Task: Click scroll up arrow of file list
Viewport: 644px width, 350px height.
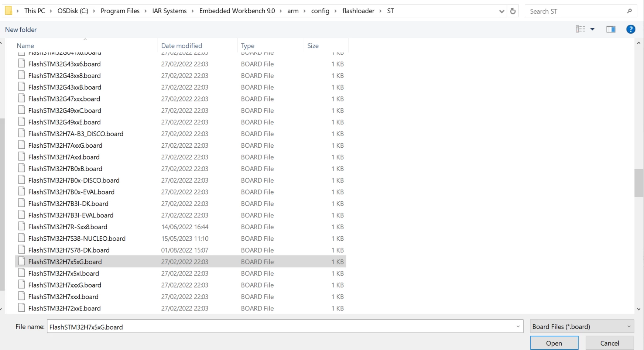Action: click(x=639, y=43)
